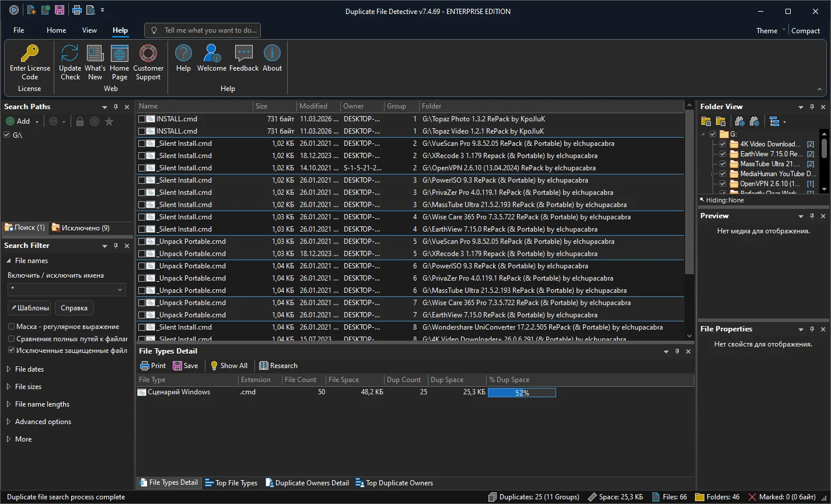Image resolution: width=831 pixels, height=504 pixels.
Task: Toggle the G:\ search path checkbox
Action: (7, 135)
